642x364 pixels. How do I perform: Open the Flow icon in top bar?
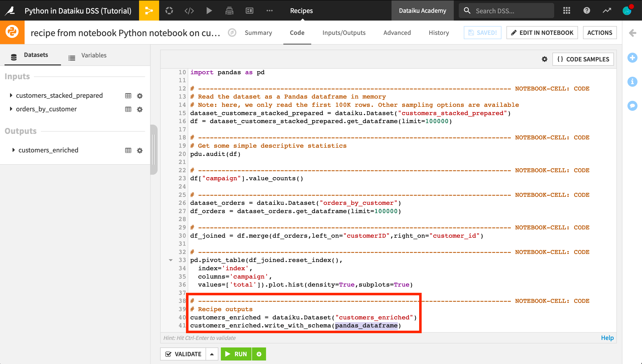tap(149, 11)
